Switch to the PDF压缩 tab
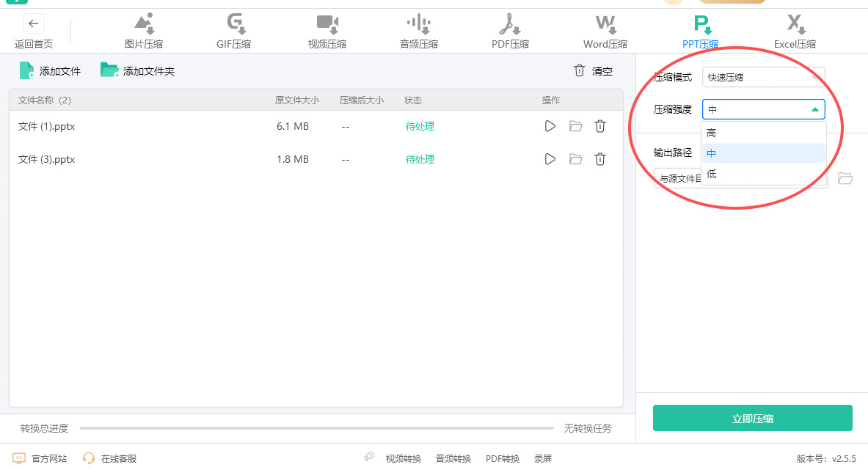868x470 pixels. [511, 32]
